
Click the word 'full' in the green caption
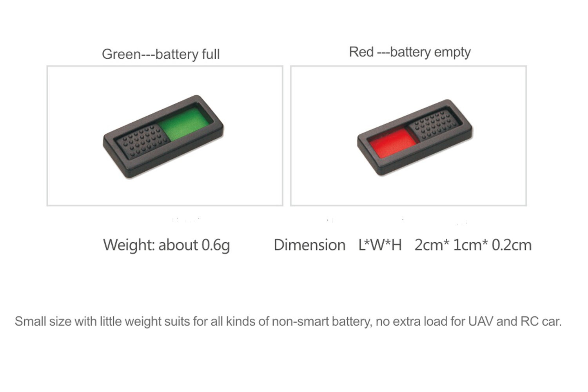pyautogui.click(x=211, y=54)
